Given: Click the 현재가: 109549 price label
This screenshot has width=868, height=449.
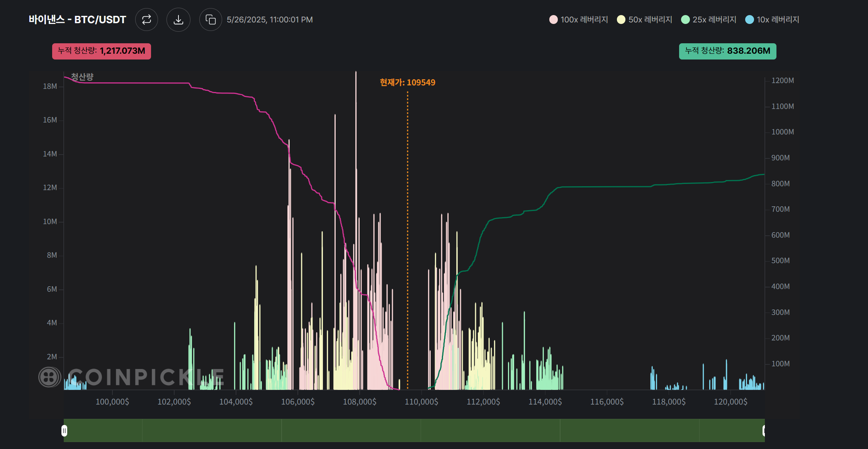Looking at the screenshot, I should [x=408, y=82].
